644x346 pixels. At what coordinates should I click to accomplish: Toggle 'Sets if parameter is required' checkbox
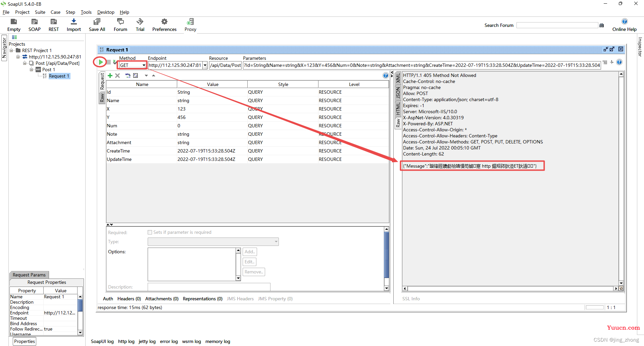pos(150,232)
